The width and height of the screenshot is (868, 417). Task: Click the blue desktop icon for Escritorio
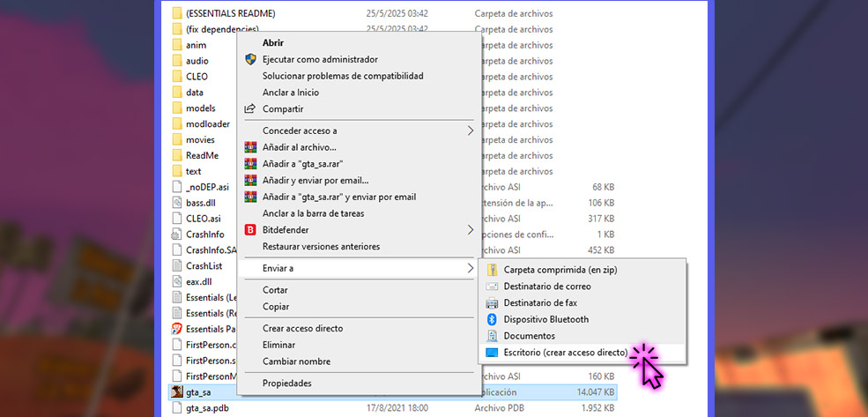[x=492, y=353]
